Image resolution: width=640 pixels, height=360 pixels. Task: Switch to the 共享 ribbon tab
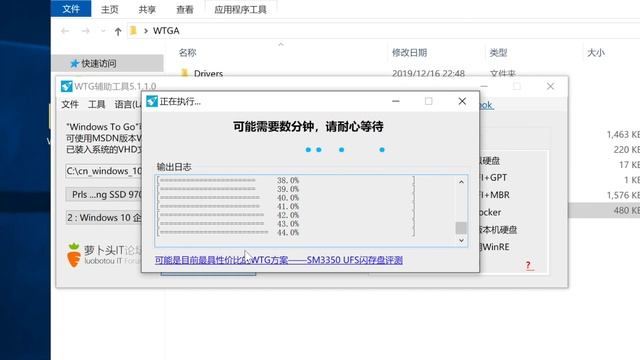point(147,9)
